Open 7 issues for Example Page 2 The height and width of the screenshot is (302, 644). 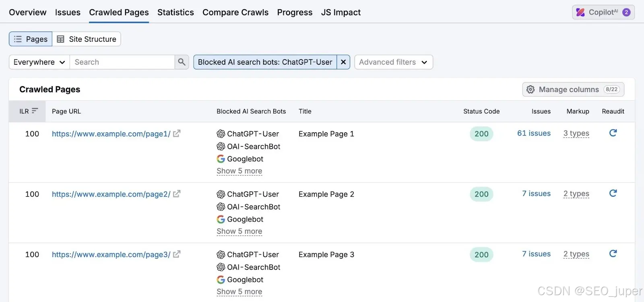536,193
